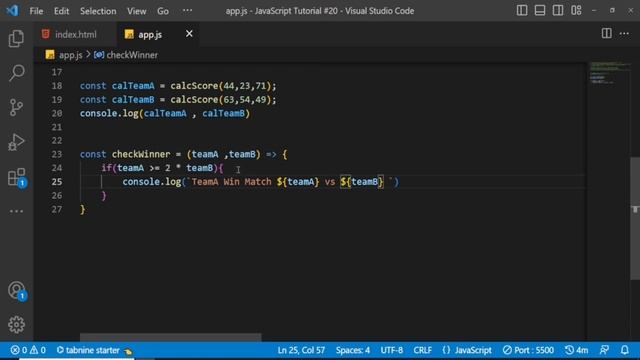The width and height of the screenshot is (640, 360).
Task: Click checkWinner in the breadcrumb
Action: point(132,55)
